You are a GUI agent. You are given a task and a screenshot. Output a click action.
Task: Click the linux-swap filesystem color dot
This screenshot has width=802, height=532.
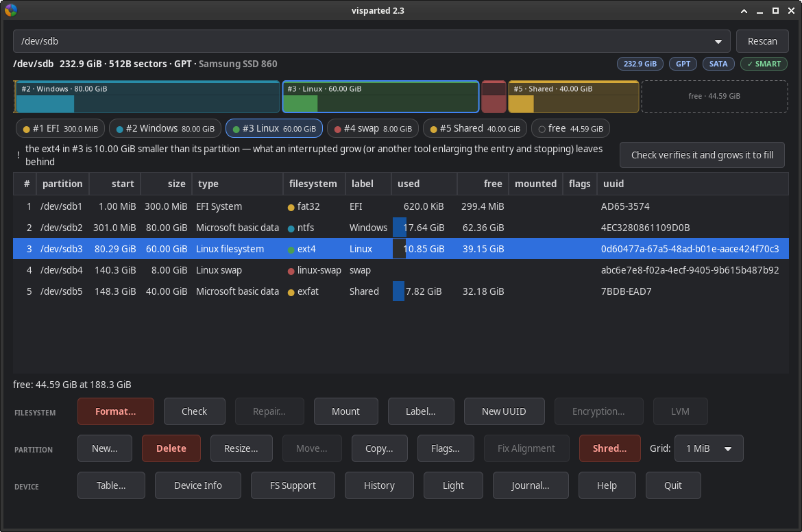click(x=291, y=271)
